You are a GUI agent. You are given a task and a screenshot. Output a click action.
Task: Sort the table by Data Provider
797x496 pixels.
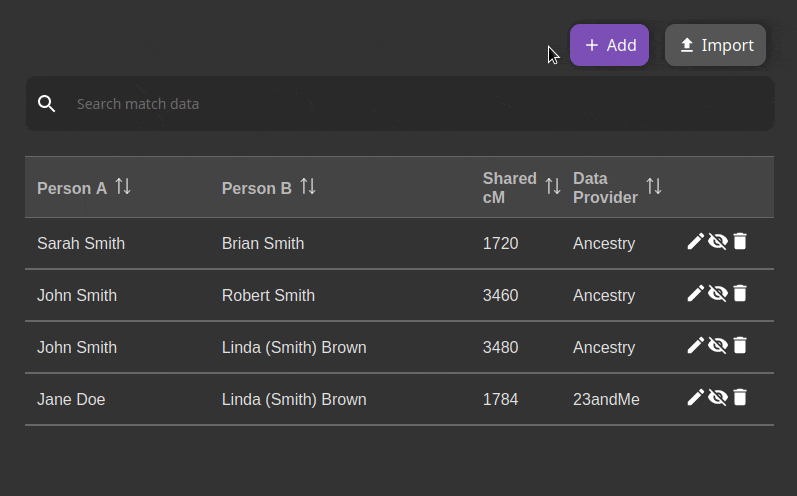point(653,187)
